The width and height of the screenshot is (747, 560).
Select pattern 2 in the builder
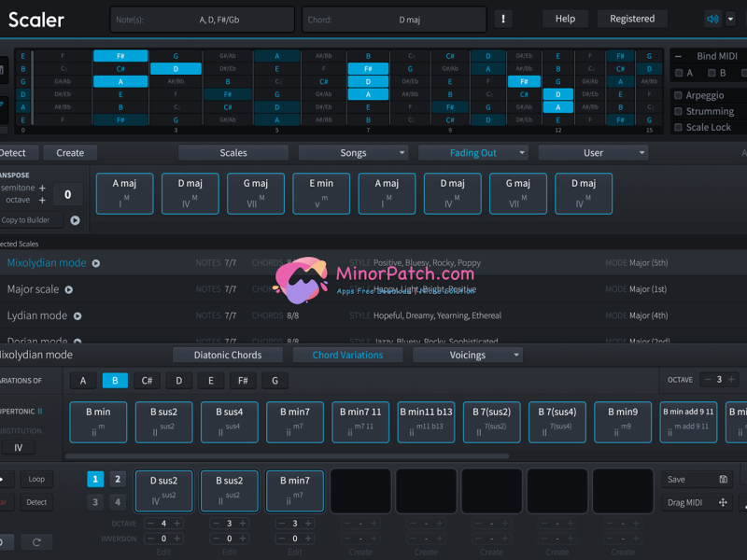pyautogui.click(x=118, y=479)
